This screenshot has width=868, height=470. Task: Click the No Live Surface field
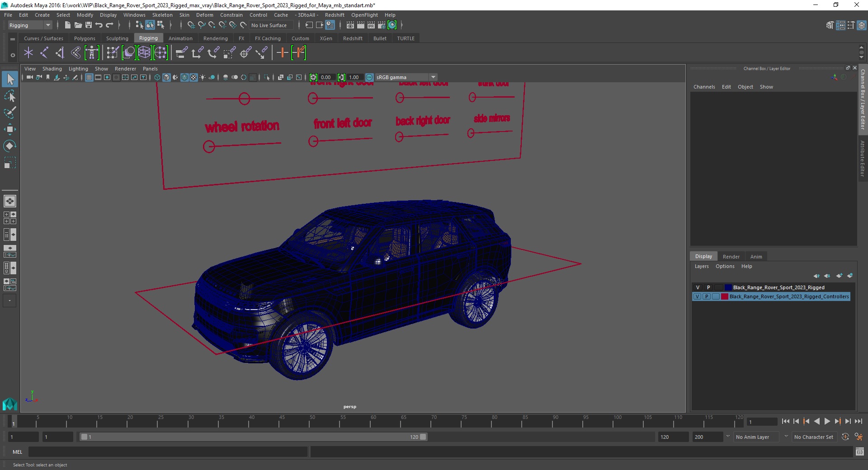(272, 25)
